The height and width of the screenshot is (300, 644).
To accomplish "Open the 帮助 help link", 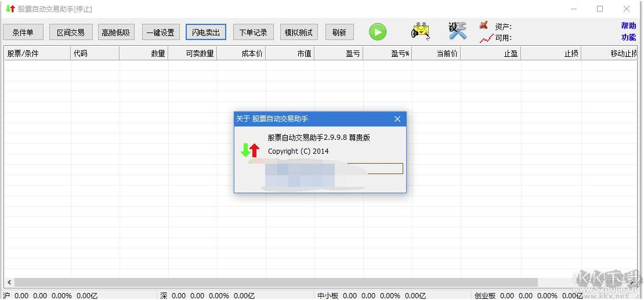I will (x=628, y=26).
